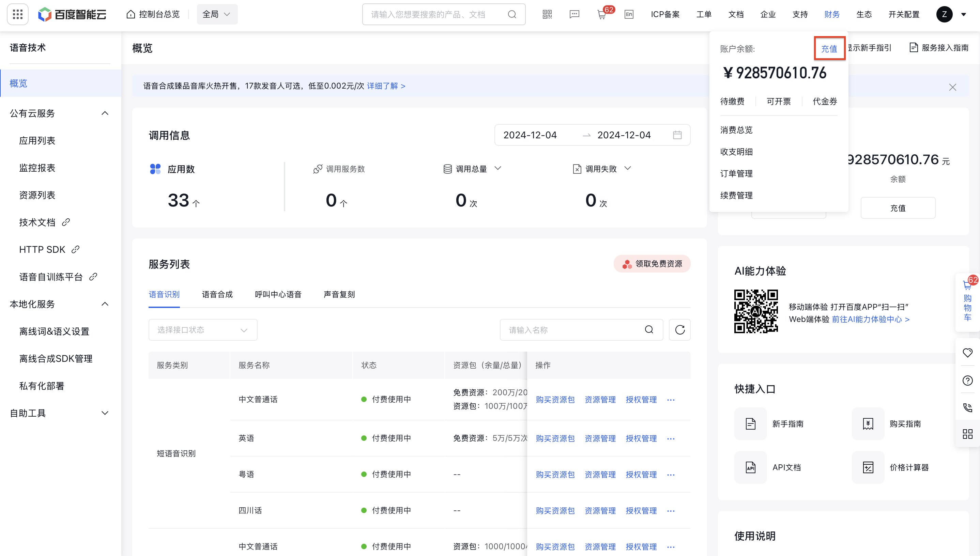Switch to the 呼叫中心语音 tab
This screenshot has width=980, height=556.
tap(278, 294)
